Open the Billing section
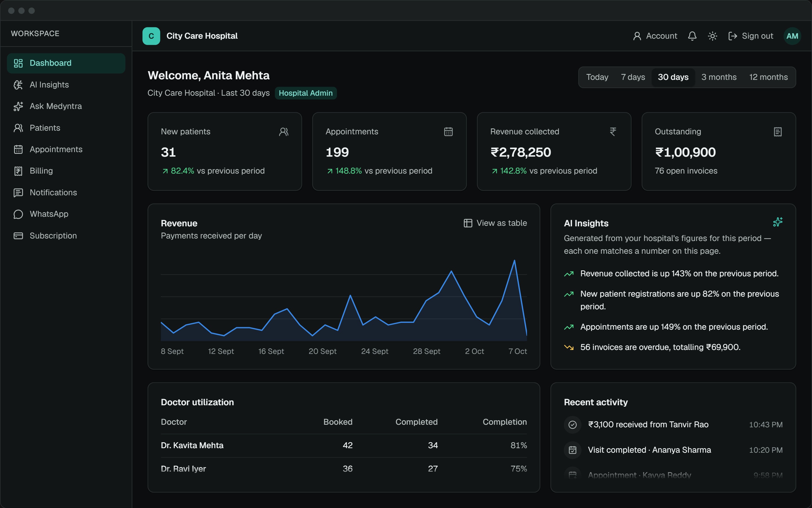This screenshot has height=508, width=812. (66, 171)
